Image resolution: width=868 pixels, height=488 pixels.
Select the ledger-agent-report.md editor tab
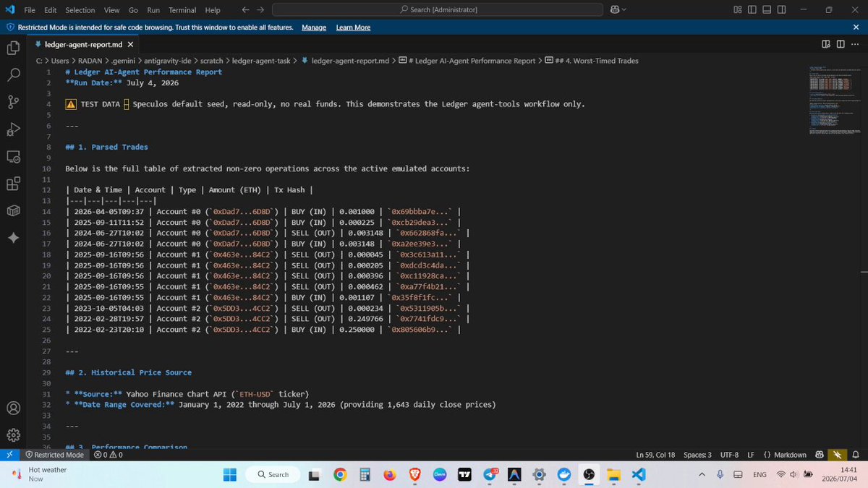pyautogui.click(x=83, y=44)
